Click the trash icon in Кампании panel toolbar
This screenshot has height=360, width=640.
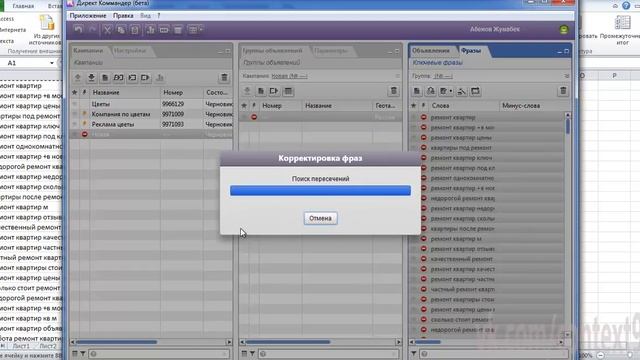click(x=224, y=78)
